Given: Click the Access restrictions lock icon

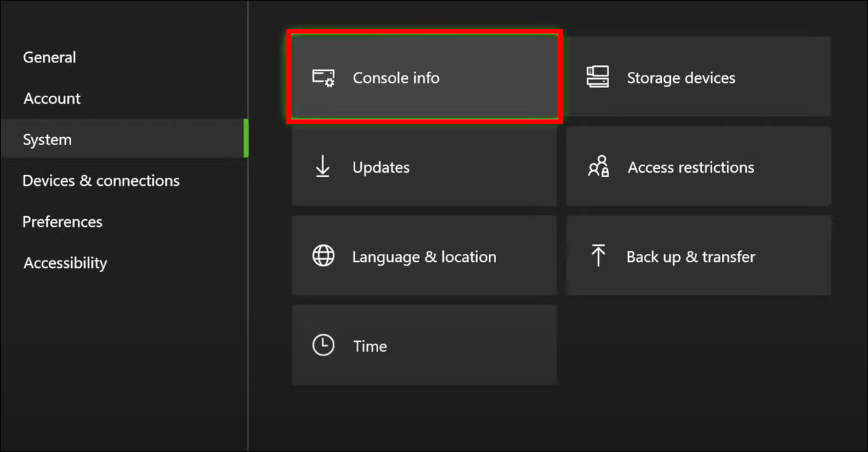Looking at the screenshot, I should click(x=598, y=167).
